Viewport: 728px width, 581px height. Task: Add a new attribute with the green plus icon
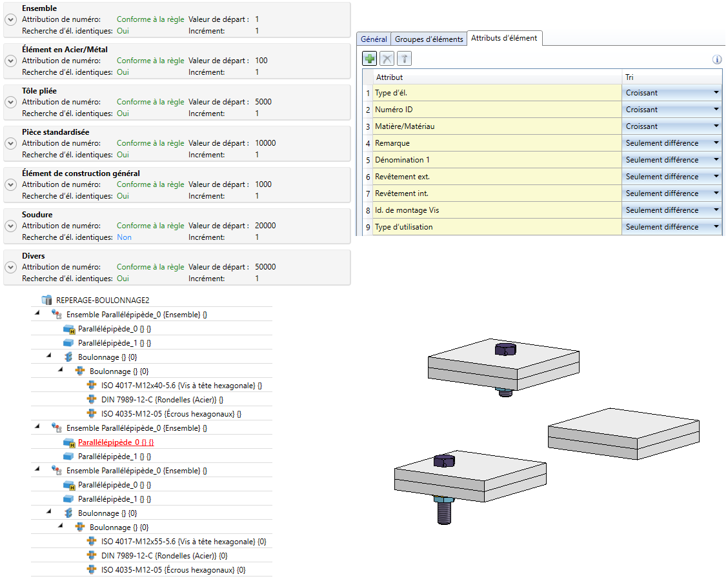tap(370, 59)
